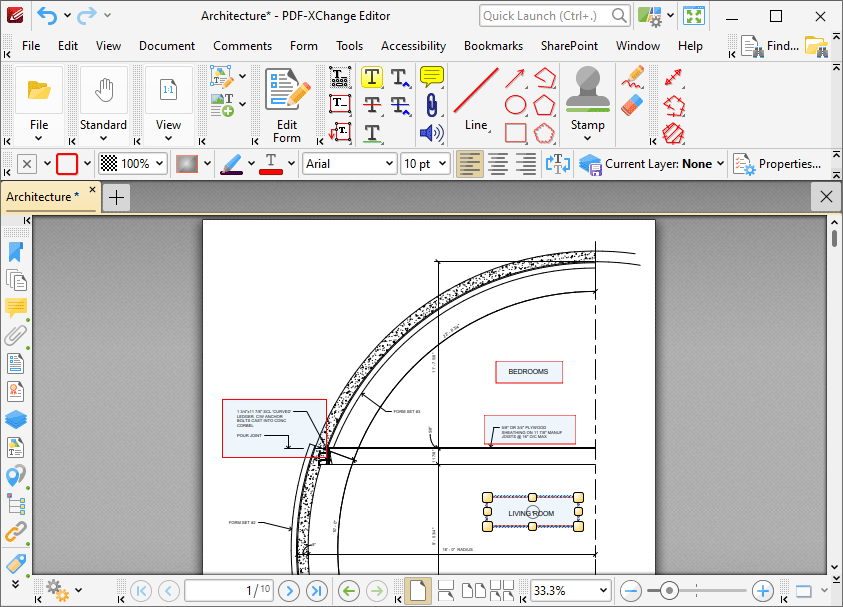Screen dimensions: 843x607
Task: Go to the next page
Action: tap(289, 591)
